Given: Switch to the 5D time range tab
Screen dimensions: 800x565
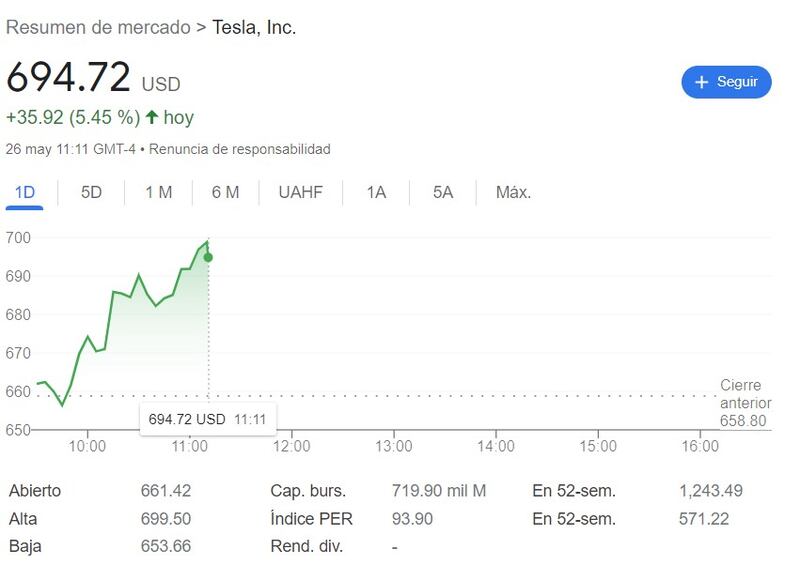Looking at the screenshot, I should tap(91, 192).
